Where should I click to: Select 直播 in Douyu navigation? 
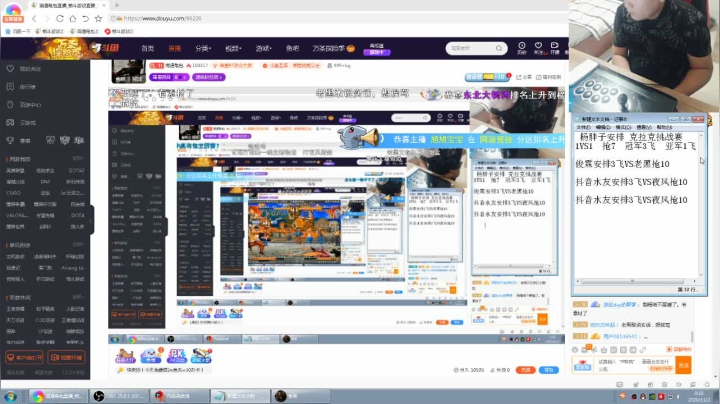174,48
